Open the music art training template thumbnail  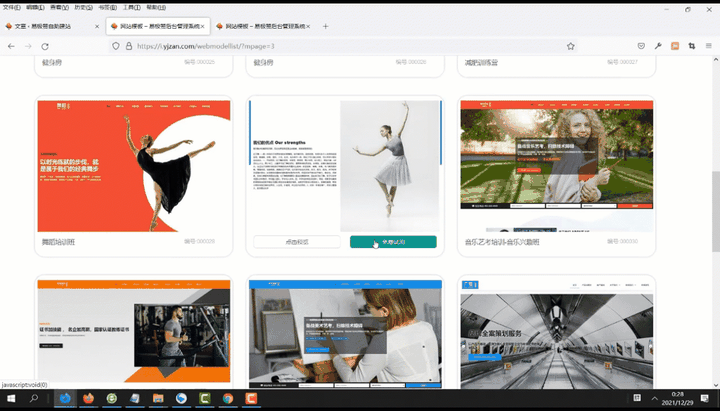pyautogui.click(x=557, y=166)
